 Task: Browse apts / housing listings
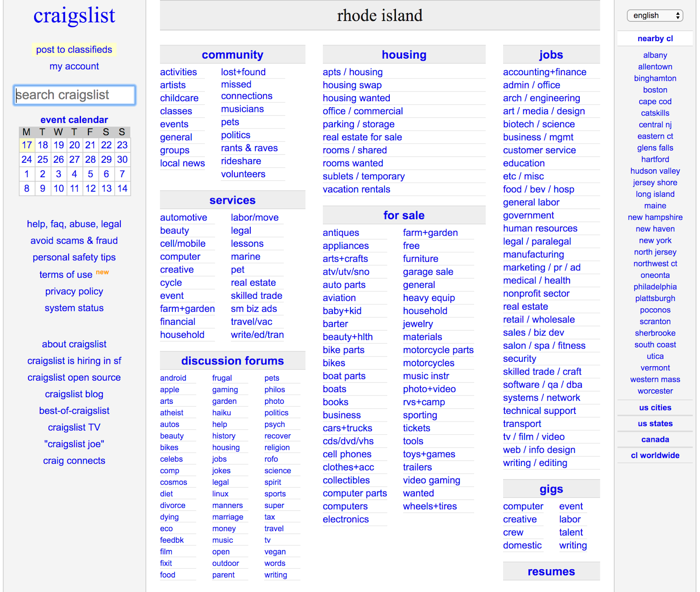tap(353, 72)
